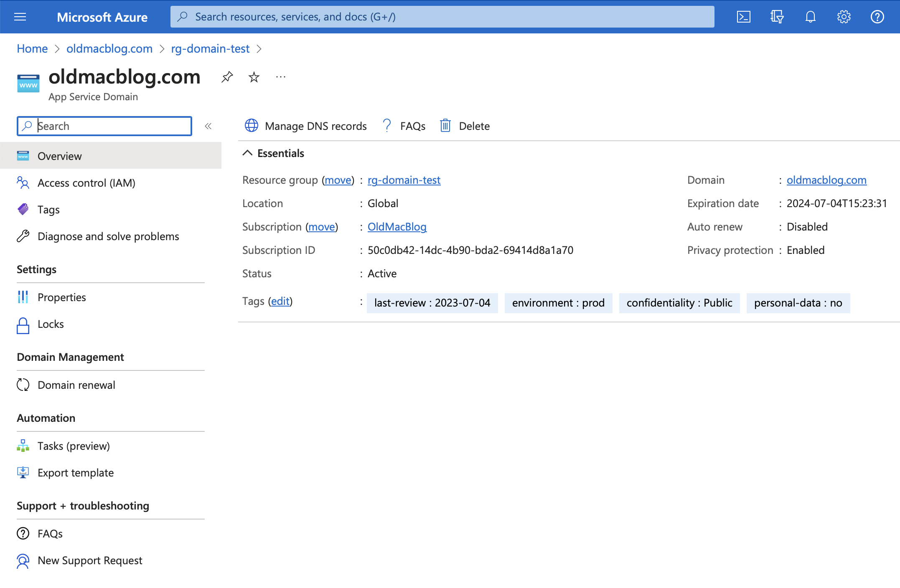Image resolution: width=900 pixels, height=588 pixels.
Task: Click the wrench Diagnose icon
Action: coord(23,236)
